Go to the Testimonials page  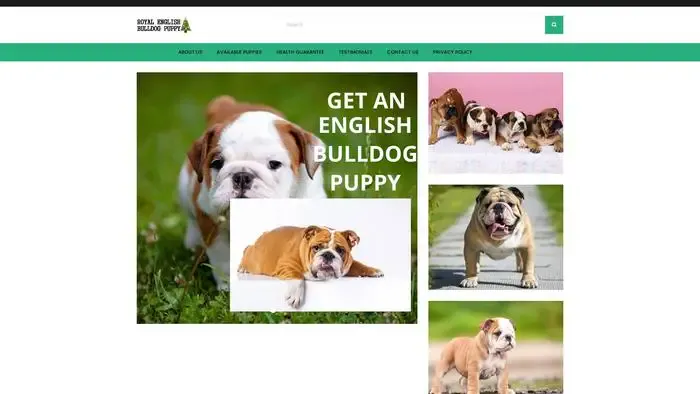[x=355, y=52]
